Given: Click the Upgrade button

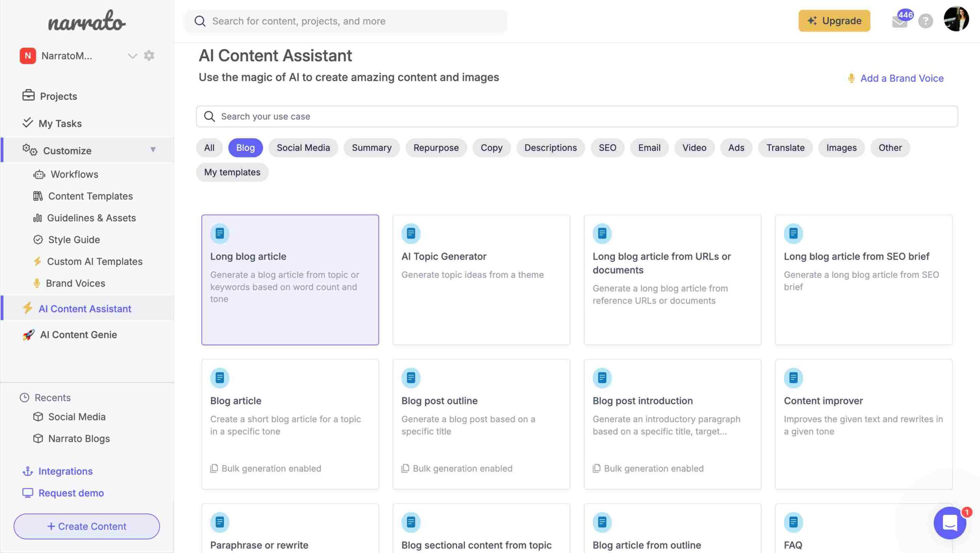Looking at the screenshot, I should pos(834,20).
